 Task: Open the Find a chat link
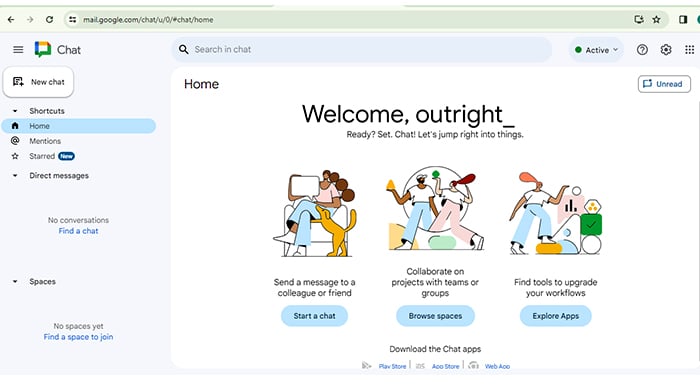(78, 231)
